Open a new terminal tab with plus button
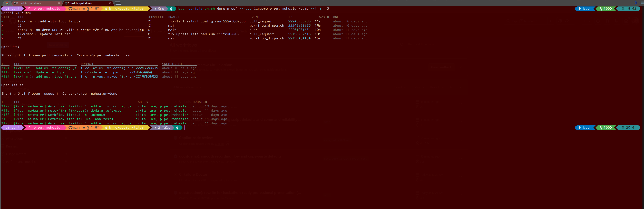 coord(118,3)
